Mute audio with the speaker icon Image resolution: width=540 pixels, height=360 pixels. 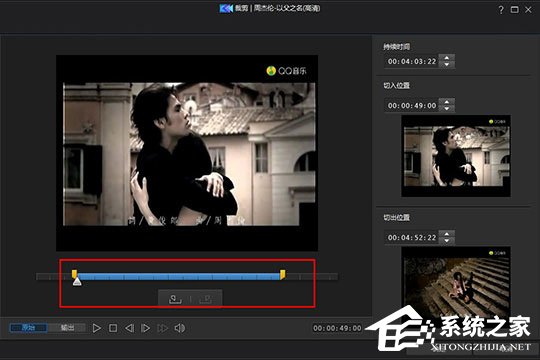pyautogui.click(x=179, y=328)
